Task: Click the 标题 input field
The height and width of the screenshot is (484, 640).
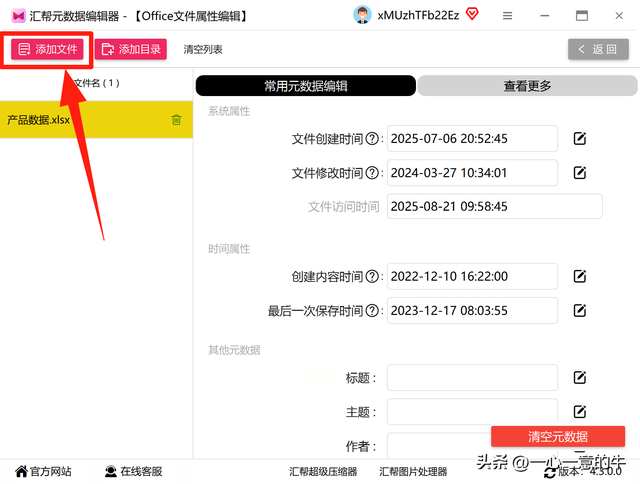Action: point(472,377)
